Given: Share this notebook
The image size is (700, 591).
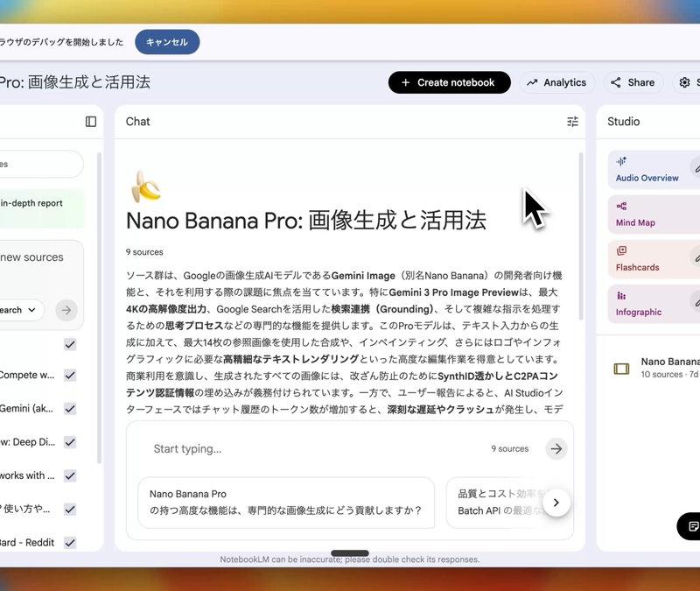Looking at the screenshot, I should tap(633, 82).
